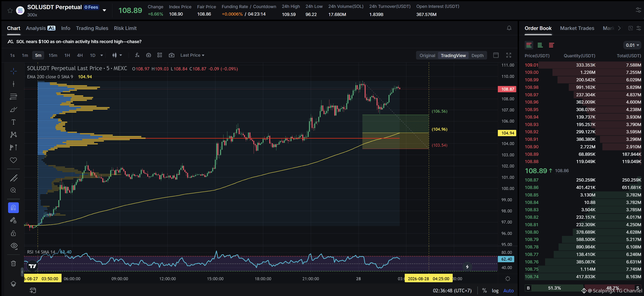
Task: Switch to the Depth chart view
Action: click(x=478, y=55)
